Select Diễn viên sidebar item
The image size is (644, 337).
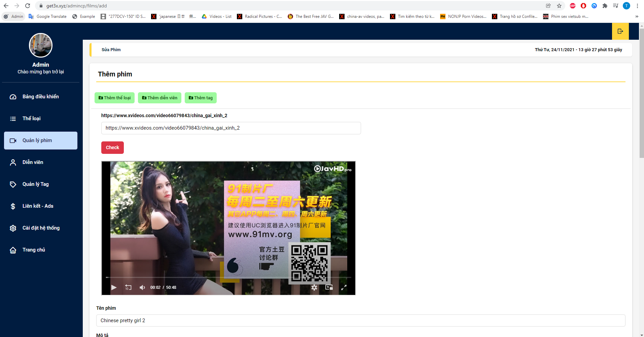click(x=33, y=162)
